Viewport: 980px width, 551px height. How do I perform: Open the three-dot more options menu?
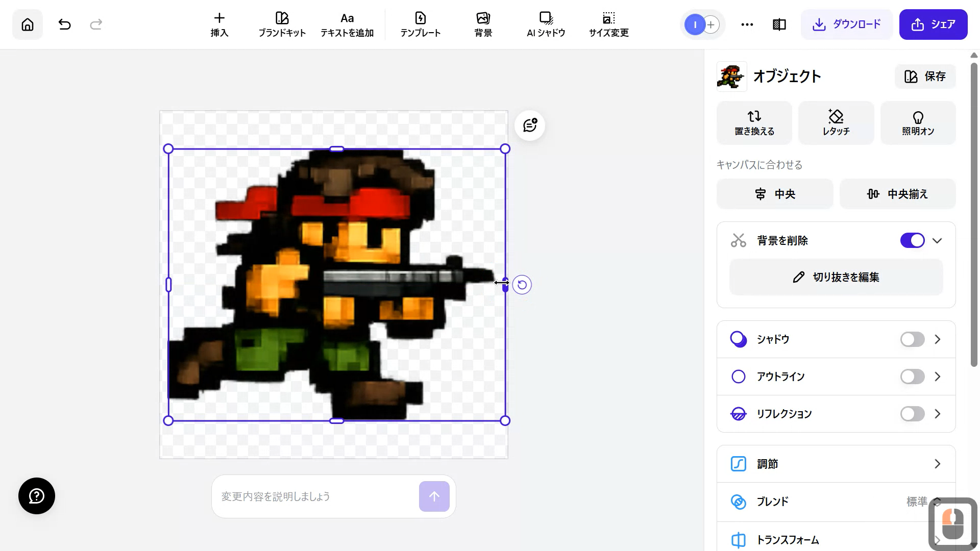747,24
